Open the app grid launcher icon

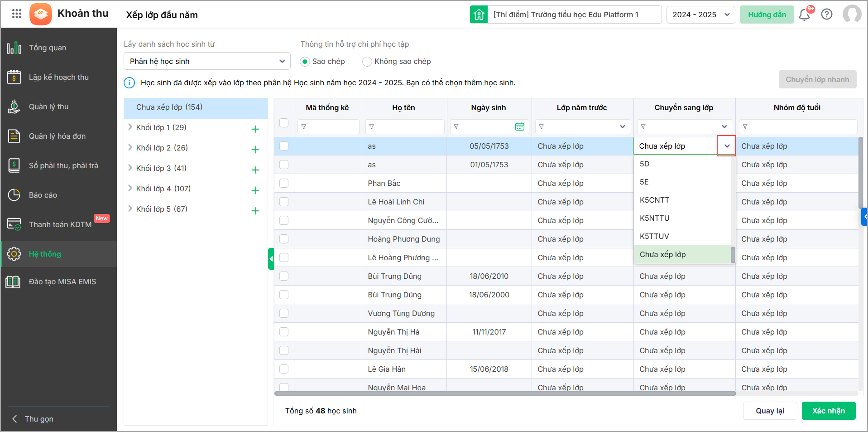click(17, 14)
